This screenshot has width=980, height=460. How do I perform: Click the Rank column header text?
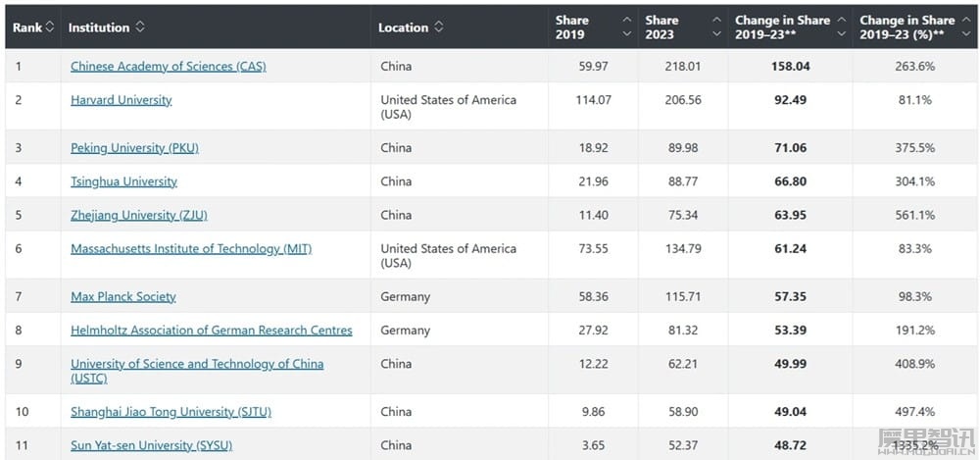pyautogui.click(x=27, y=27)
